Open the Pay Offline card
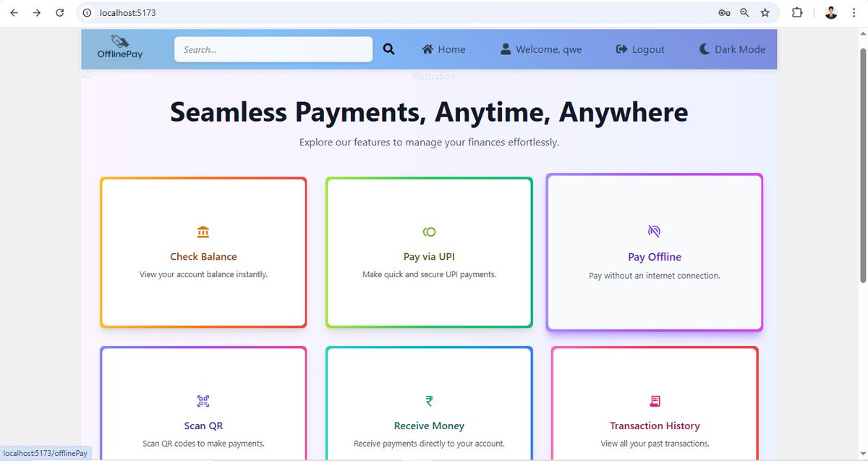This screenshot has height=461, width=868. [655, 253]
